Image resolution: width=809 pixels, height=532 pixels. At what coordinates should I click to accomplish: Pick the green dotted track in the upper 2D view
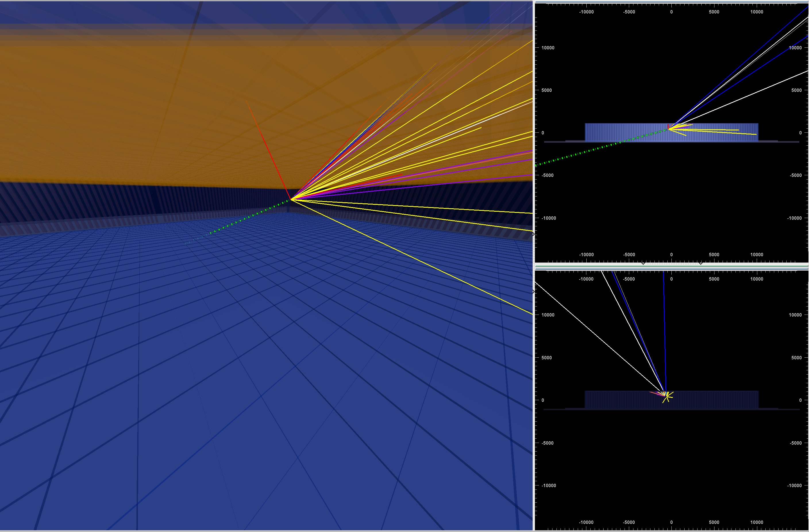pyautogui.click(x=602, y=147)
